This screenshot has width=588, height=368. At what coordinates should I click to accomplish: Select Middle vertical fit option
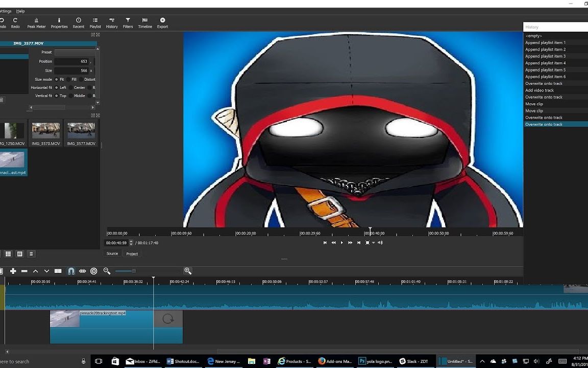coord(70,96)
